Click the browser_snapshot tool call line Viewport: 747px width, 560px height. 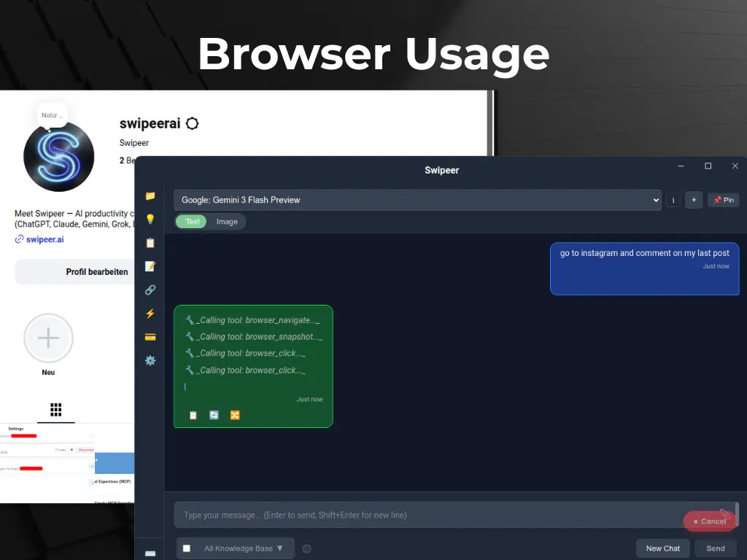point(253,337)
